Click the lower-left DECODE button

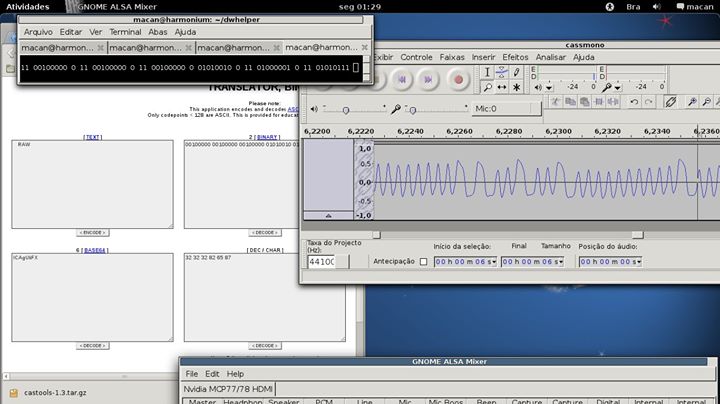coord(93,345)
